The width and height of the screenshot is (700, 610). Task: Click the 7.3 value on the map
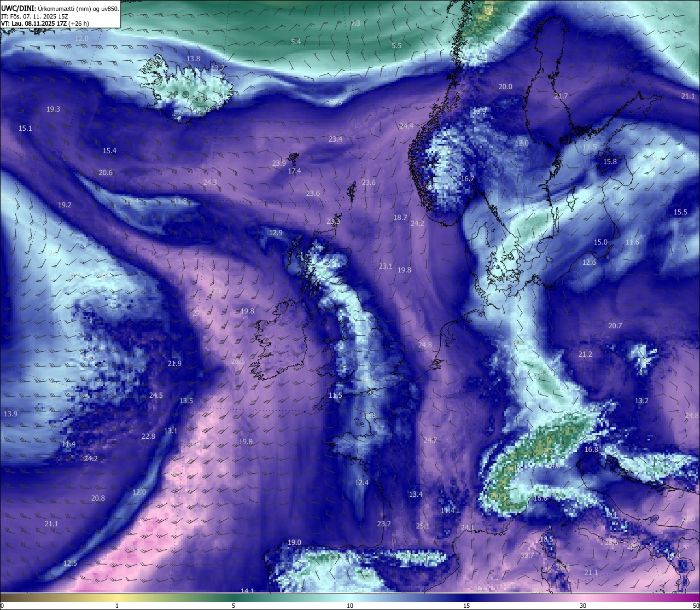tap(355, 24)
